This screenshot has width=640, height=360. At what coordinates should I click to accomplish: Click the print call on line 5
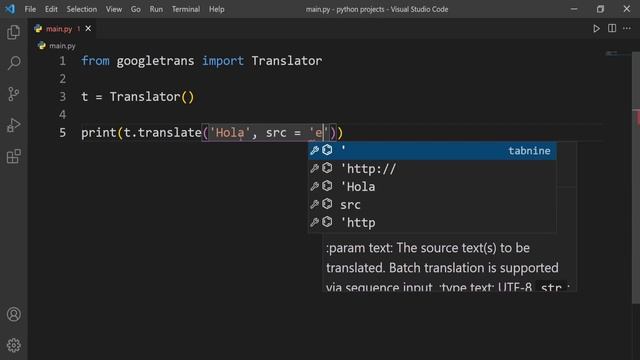(98, 133)
